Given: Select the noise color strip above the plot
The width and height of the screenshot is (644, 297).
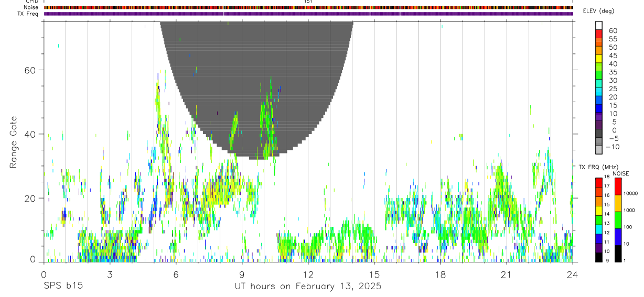Looking at the screenshot, I should pyautogui.click(x=308, y=7).
